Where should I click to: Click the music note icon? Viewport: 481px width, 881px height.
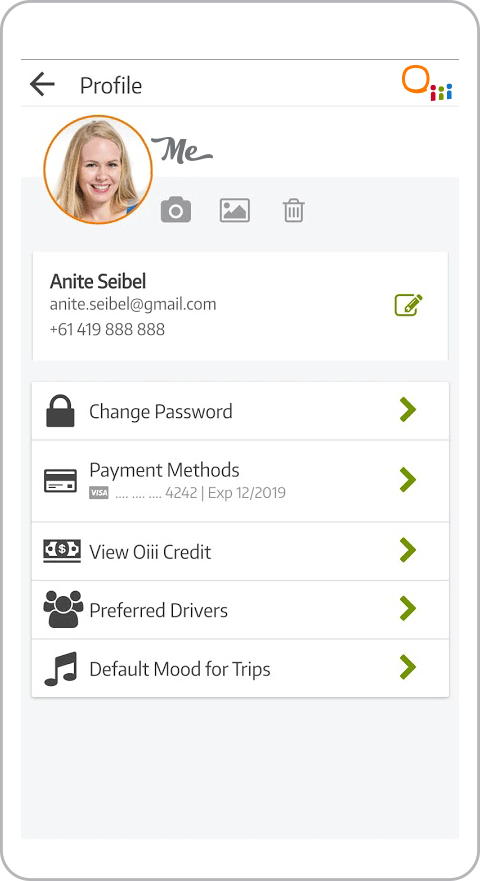[x=61, y=669]
